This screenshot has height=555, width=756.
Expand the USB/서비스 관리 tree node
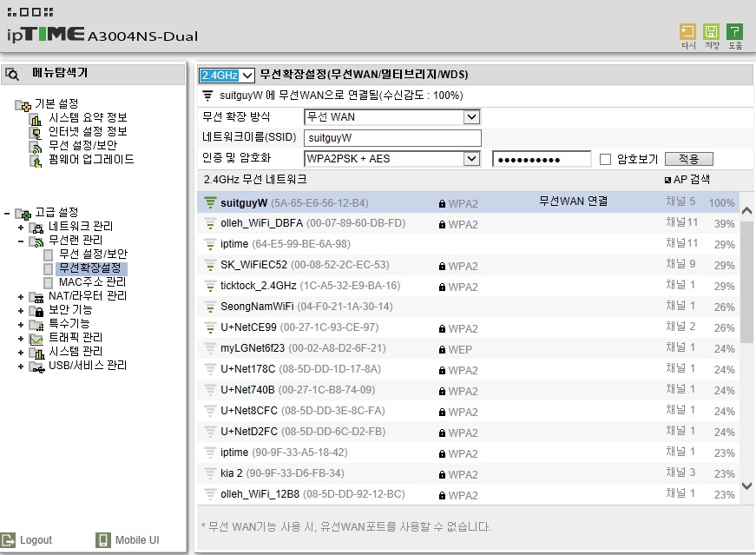21,367
